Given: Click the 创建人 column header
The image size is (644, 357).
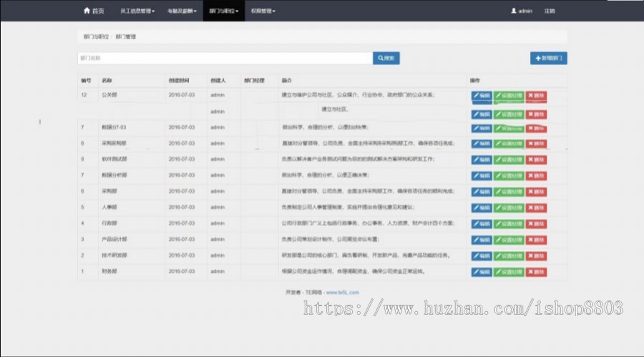Looking at the screenshot, I should point(218,81).
